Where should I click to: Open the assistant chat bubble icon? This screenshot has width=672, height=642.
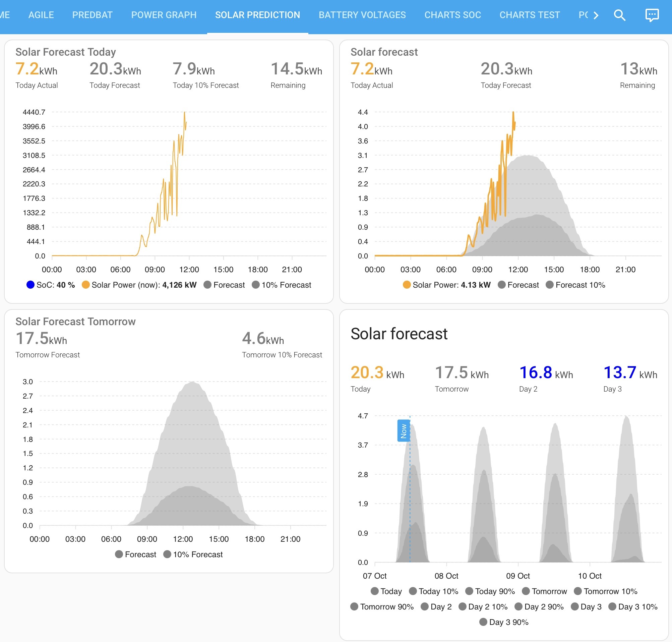click(x=652, y=15)
